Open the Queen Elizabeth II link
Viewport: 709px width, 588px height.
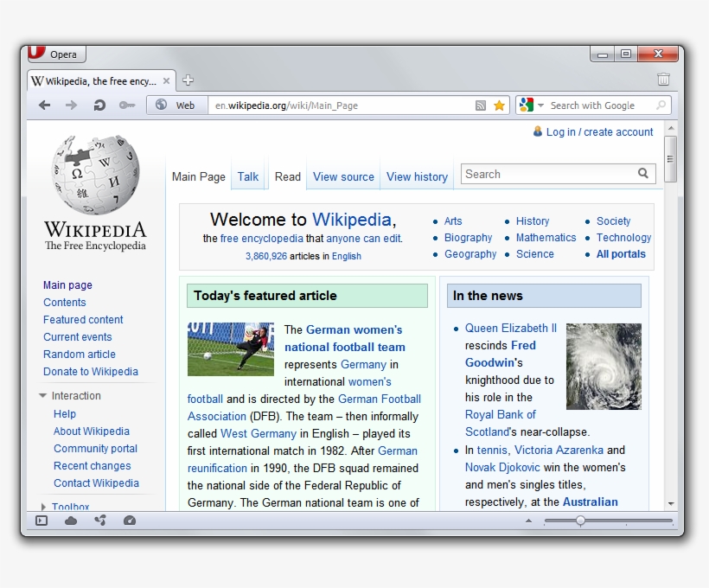tap(511, 328)
